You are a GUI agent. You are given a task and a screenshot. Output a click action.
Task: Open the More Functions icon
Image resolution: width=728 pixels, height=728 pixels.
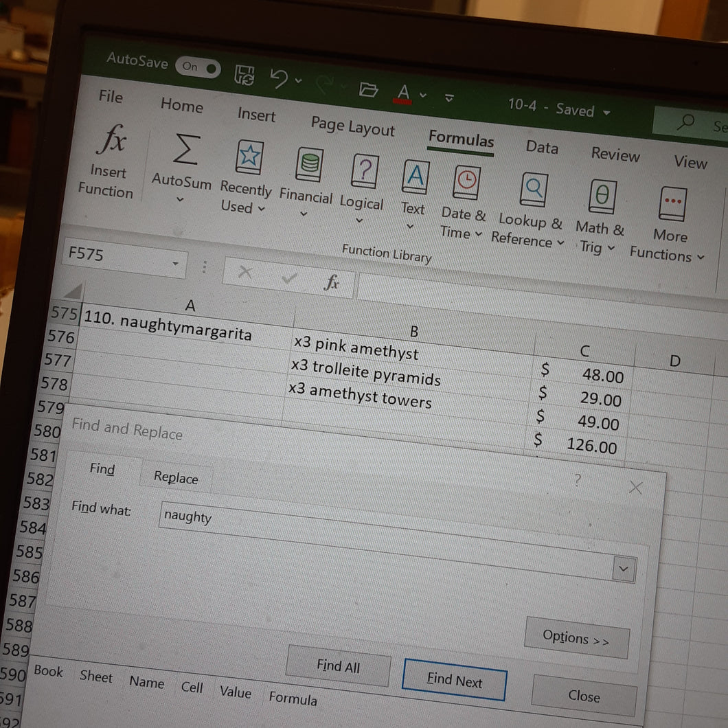pos(672,204)
